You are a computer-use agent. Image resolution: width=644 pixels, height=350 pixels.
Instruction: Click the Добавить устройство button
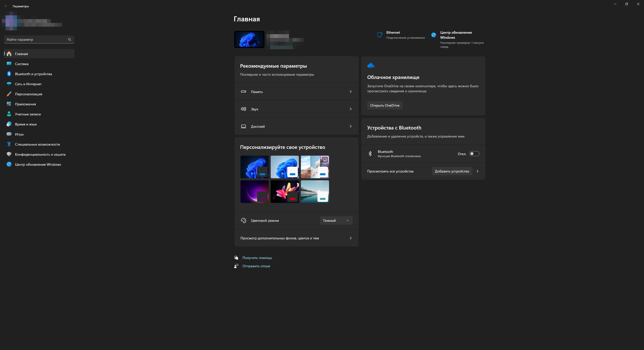coord(452,171)
